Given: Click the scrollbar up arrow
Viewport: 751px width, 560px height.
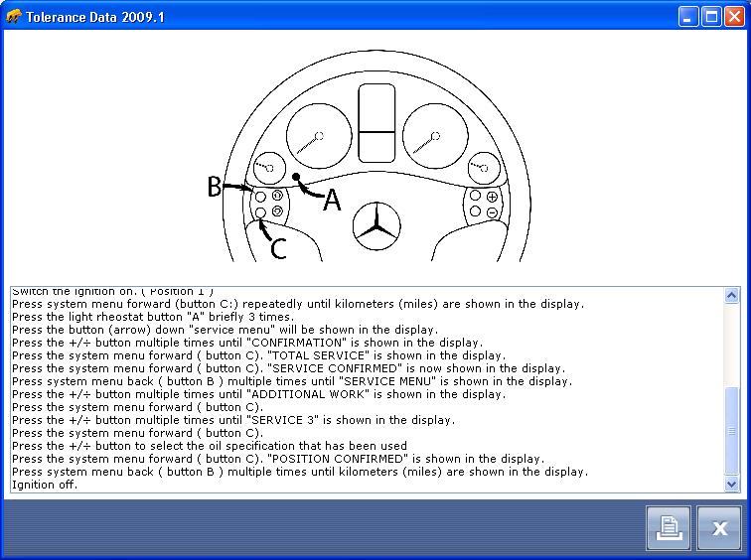Looking at the screenshot, I should coord(731,295).
